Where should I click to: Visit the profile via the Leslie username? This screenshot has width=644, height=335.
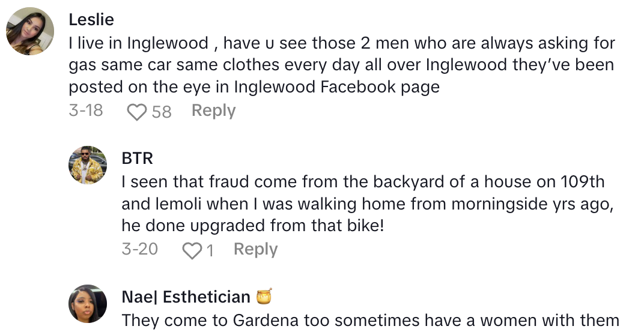click(x=91, y=19)
